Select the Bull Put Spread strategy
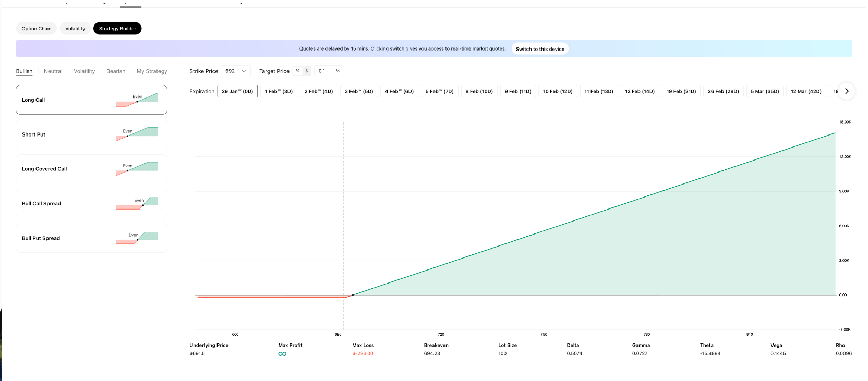 (x=91, y=238)
